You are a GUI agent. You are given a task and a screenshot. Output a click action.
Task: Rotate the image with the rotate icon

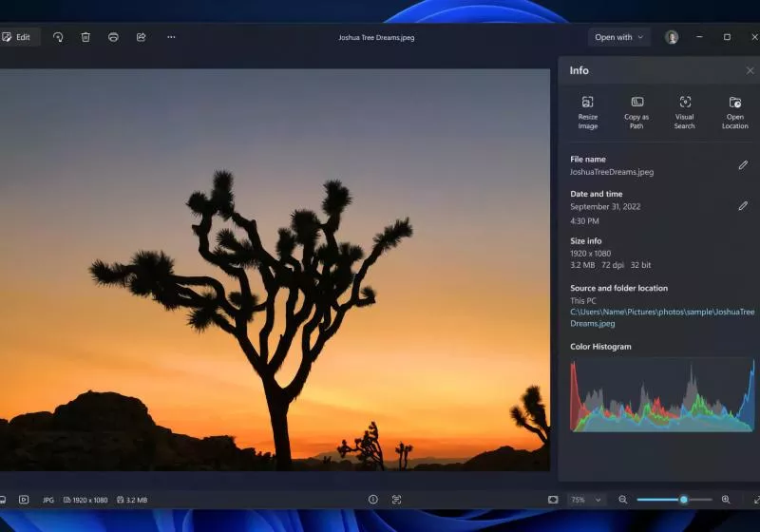point(58,37)
